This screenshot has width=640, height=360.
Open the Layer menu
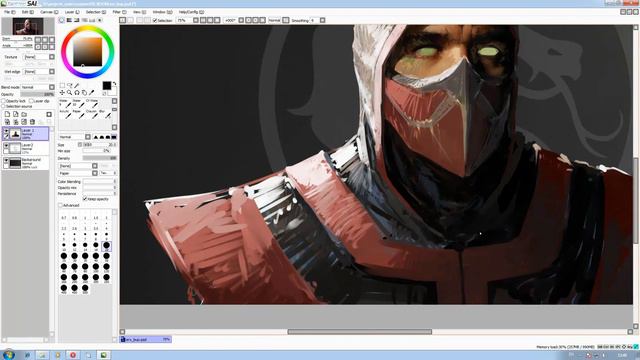click(x=72, y=12)
